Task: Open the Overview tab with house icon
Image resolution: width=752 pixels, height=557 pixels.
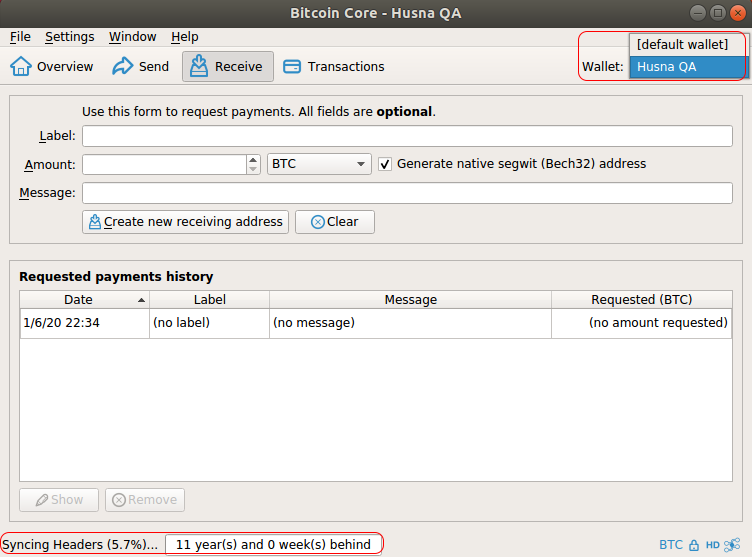Action: (x=52, y=67)
